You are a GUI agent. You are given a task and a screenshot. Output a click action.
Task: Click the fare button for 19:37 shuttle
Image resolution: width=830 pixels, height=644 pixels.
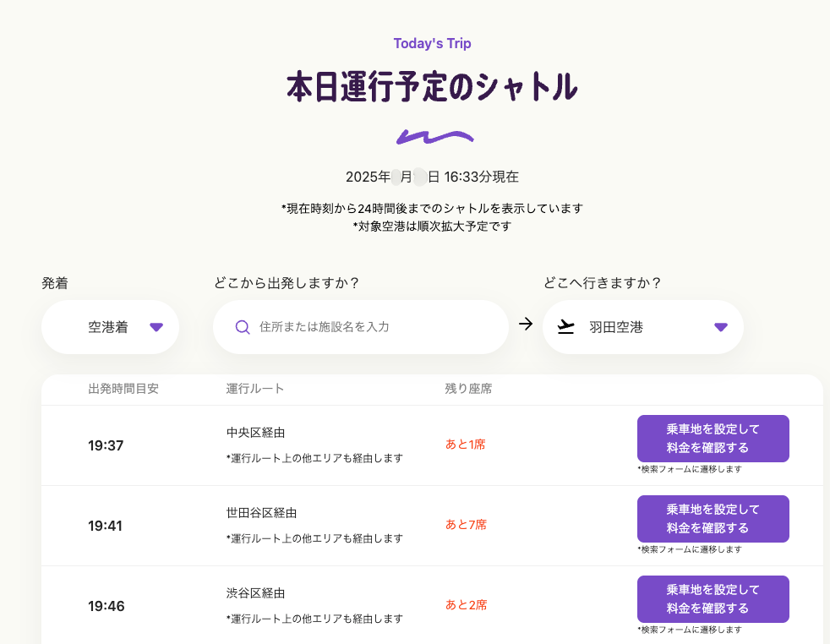[713, 438]
